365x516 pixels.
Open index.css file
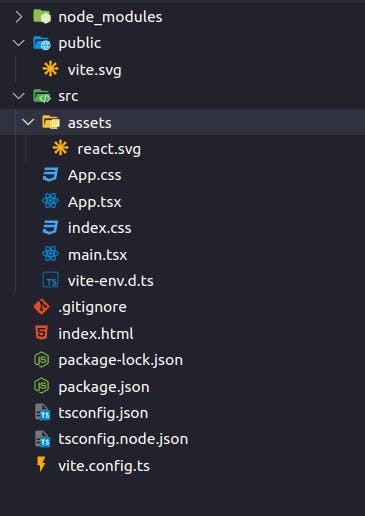coord(100,228)
